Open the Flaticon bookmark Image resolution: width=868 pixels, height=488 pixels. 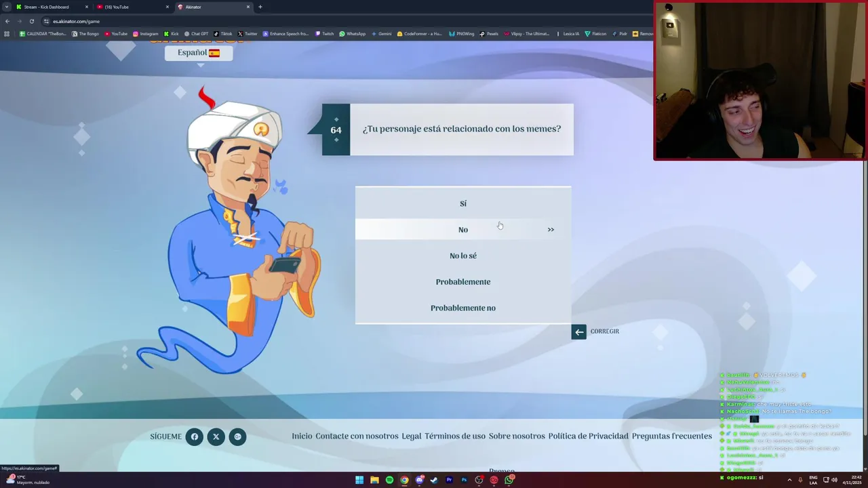[x=596, y=34]
